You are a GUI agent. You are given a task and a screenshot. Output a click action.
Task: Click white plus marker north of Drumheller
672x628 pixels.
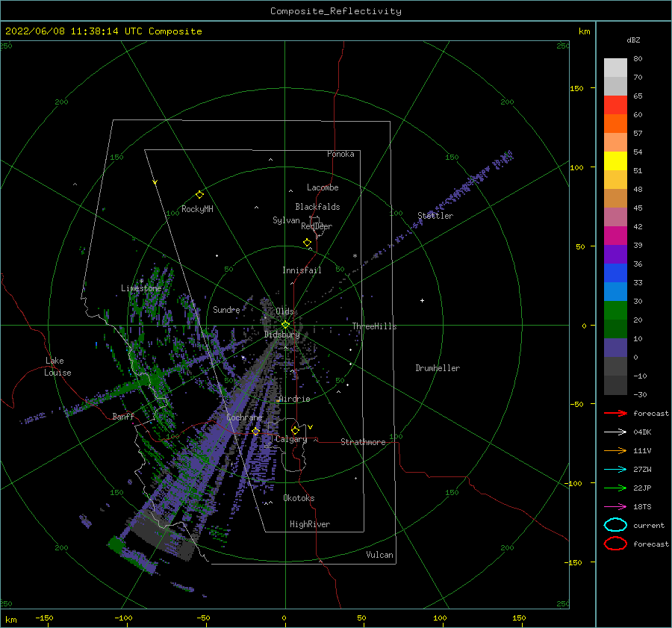(422, 300)
